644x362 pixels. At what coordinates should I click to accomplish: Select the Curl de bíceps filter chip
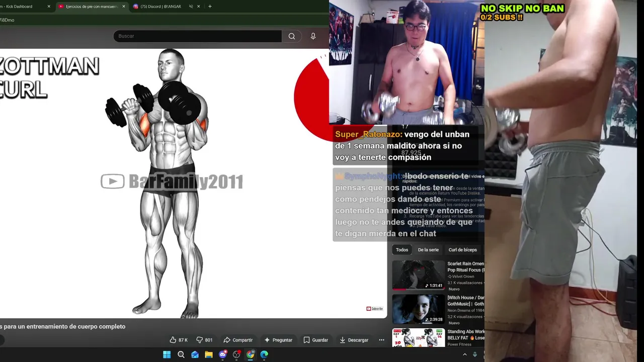[x=463, y=250]
